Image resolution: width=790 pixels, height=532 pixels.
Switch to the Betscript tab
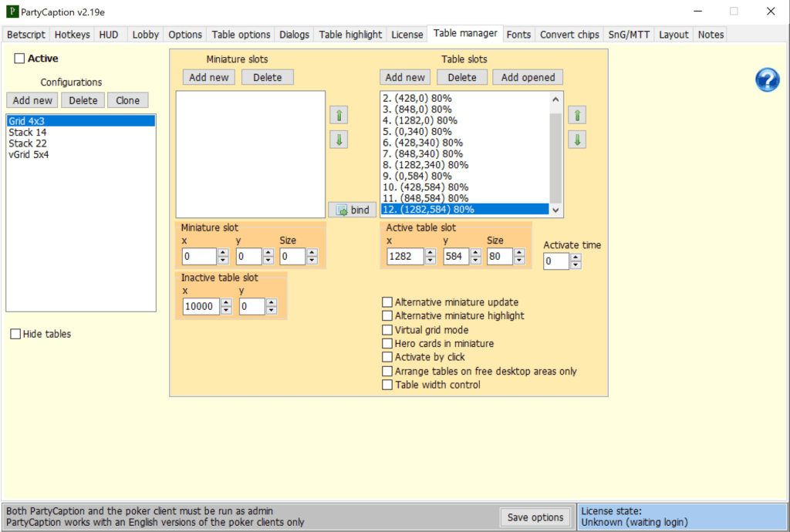coord(25,34)
